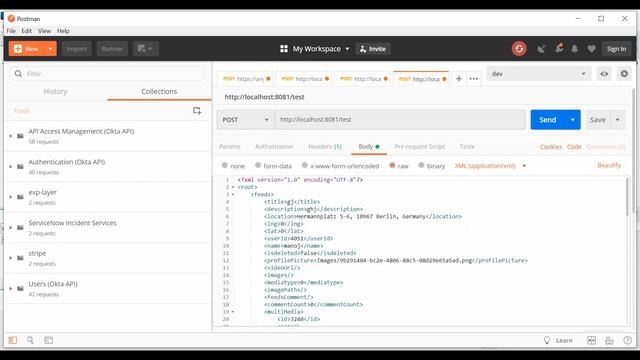Open find and replace in status bar
Screen dimensions: 640x360
coord(30,340)
